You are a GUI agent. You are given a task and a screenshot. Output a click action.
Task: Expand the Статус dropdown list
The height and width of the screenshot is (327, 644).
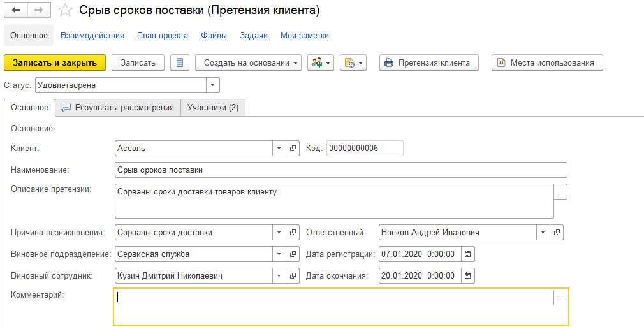(213, 85)
